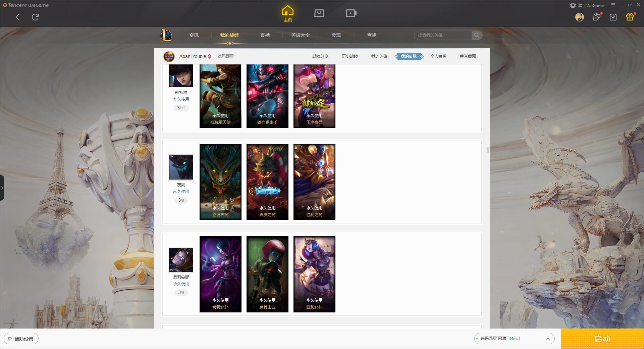
Task: Click the 凯特琳 champion portrait
Action: (181, 76)
